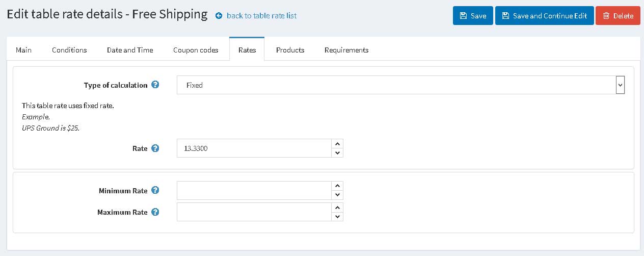Select the Rates tab
Screen dimensions: 644x256
click(x=247, y=50)
